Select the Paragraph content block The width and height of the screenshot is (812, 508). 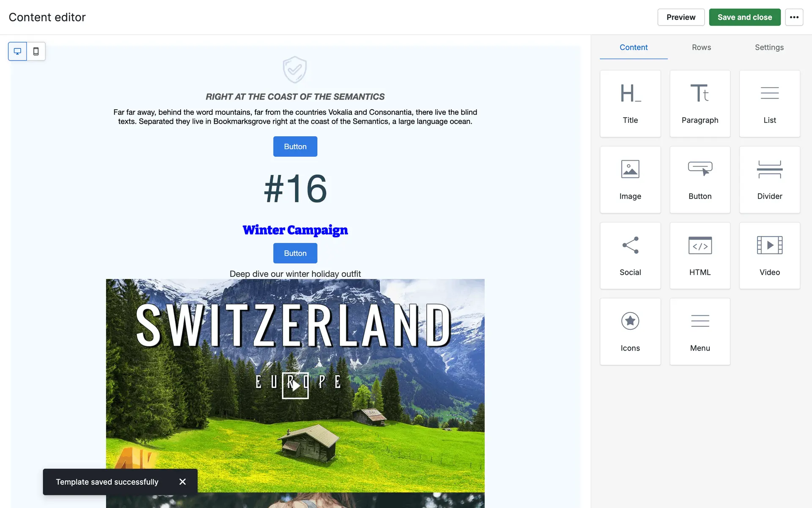(700, 104)
